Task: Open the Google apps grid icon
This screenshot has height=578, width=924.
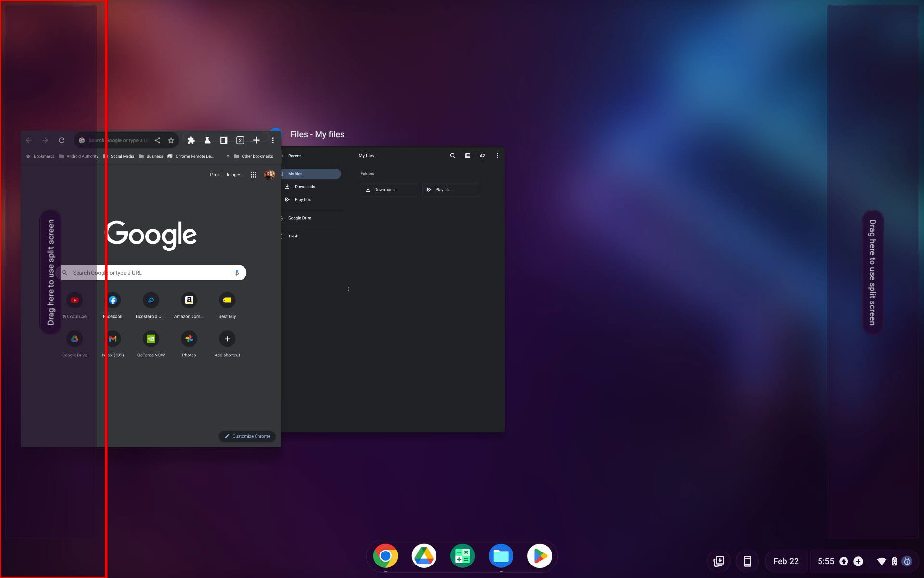Action: tap(253, 175)
